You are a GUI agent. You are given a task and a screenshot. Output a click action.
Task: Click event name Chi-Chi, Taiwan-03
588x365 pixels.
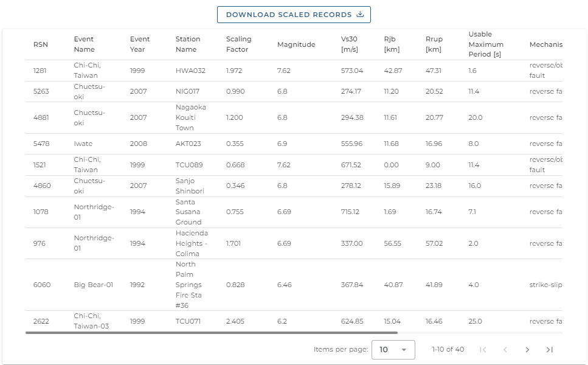(91, 321)
